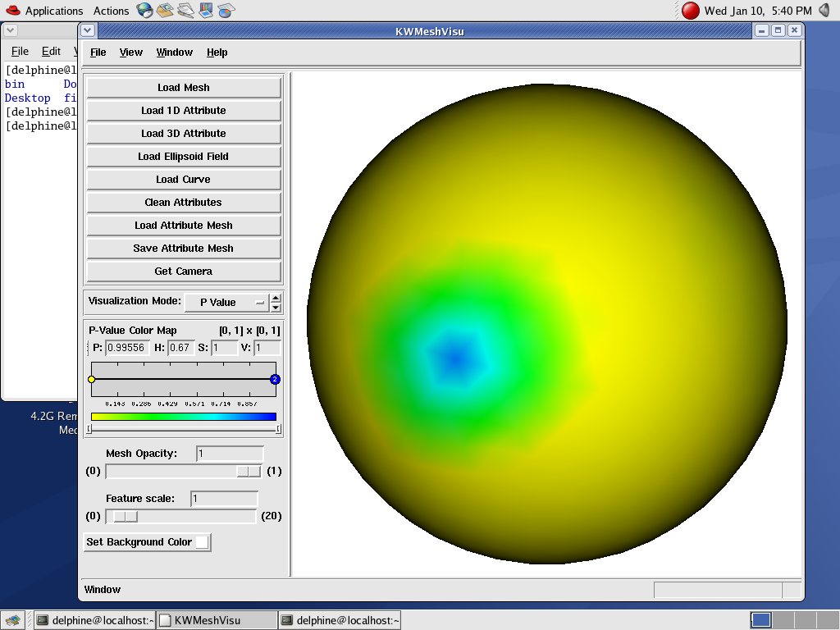Open the View menu in KWMeshVisu
840x630 pixels.
tap(130, 52)
